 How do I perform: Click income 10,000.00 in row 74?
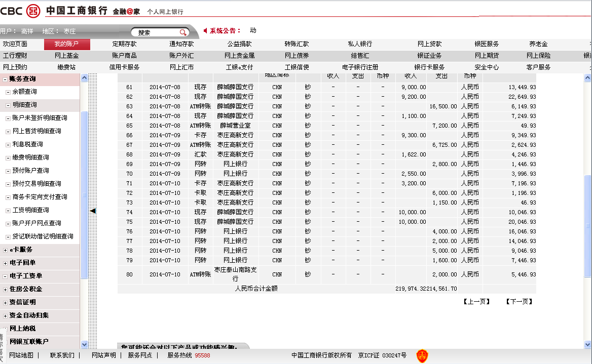412,212
